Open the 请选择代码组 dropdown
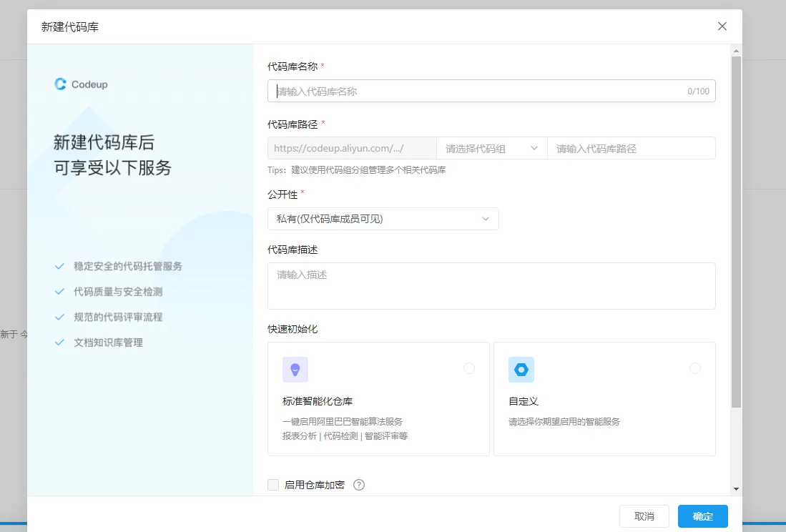 (491, 148)
